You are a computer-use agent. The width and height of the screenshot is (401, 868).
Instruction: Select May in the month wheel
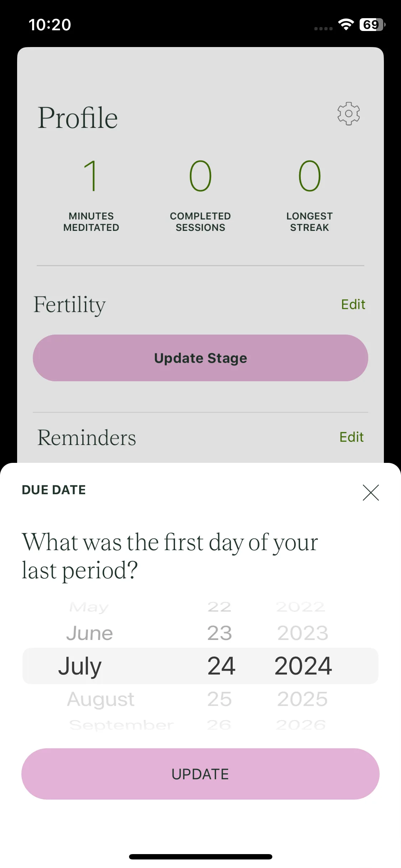click(x=89, y=607)
